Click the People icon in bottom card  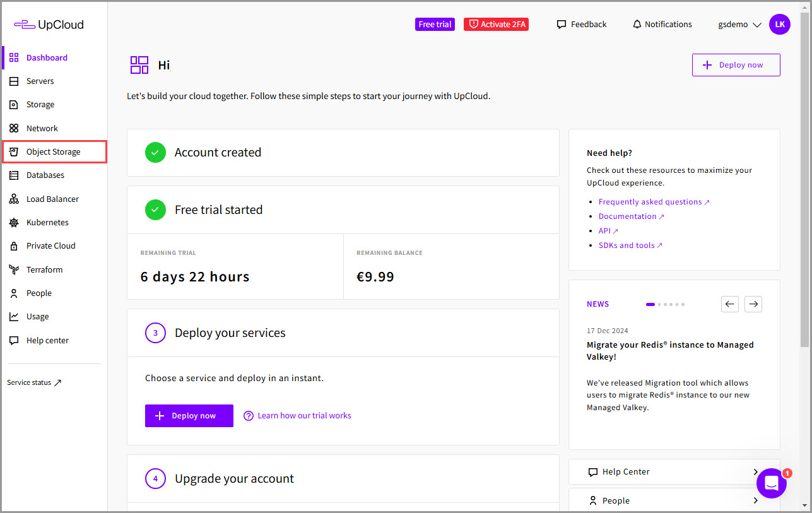[592, 501]
